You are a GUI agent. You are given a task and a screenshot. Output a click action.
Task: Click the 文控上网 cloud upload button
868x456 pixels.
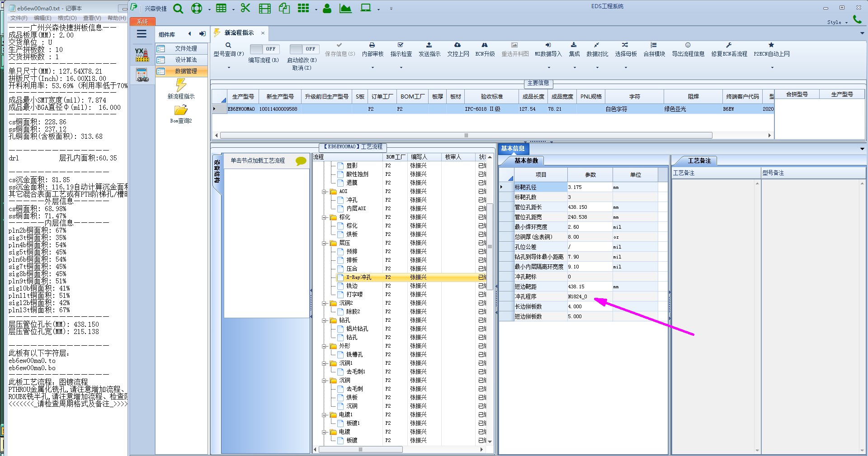(458, 49)
